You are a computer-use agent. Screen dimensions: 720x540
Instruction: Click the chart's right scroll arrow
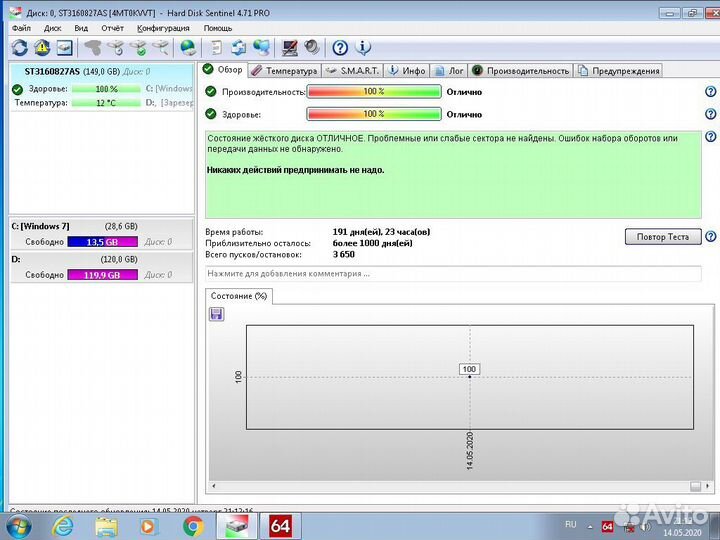[708, 486]
